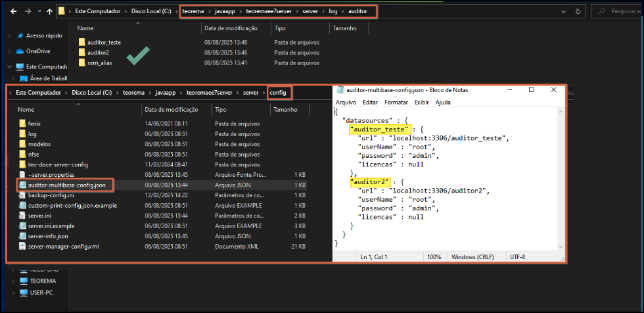Select Acesso rápido in navigation pane
Viewport: 644px width, 313px height.
[45, 36]
